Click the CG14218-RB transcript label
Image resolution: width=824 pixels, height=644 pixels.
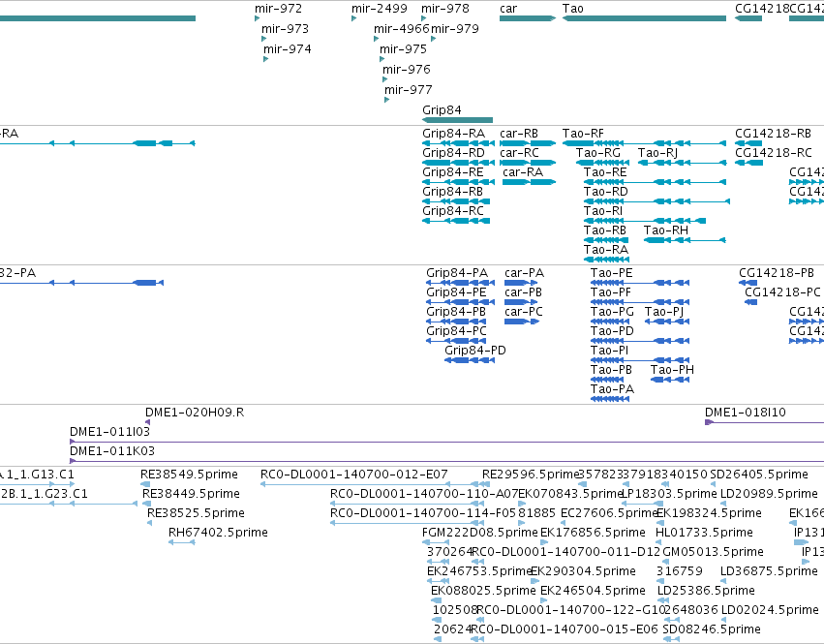click(773, 134)
